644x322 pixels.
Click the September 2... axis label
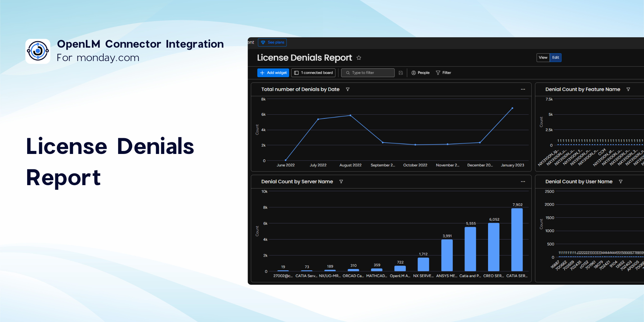coord(383,165)
